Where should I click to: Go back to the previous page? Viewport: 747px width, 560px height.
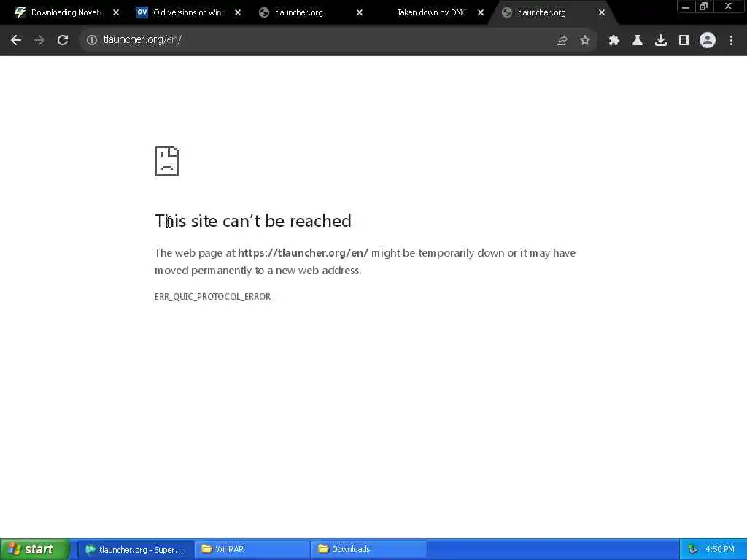[x=16, y=40]
